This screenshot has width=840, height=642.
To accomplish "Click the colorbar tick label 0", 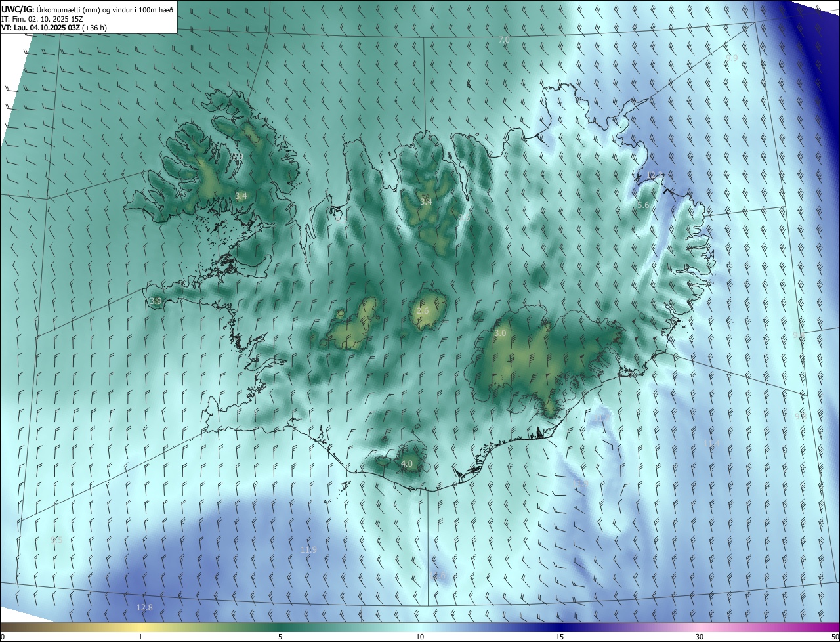I will tap(2, 637).
